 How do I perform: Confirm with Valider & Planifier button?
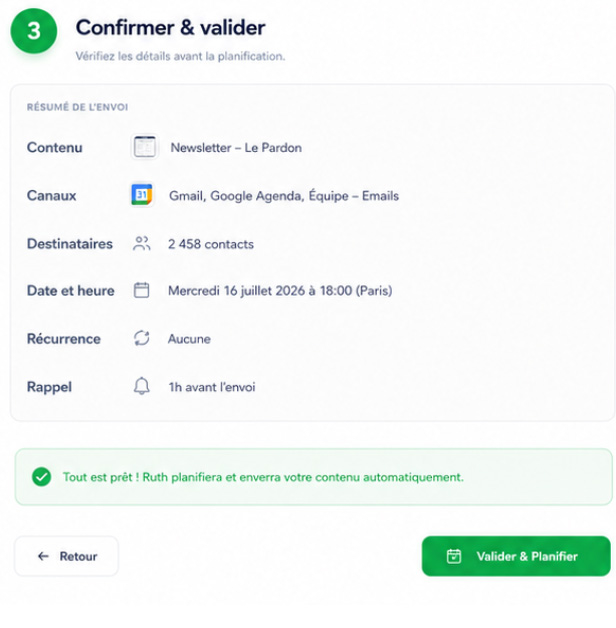coord(516,556)
